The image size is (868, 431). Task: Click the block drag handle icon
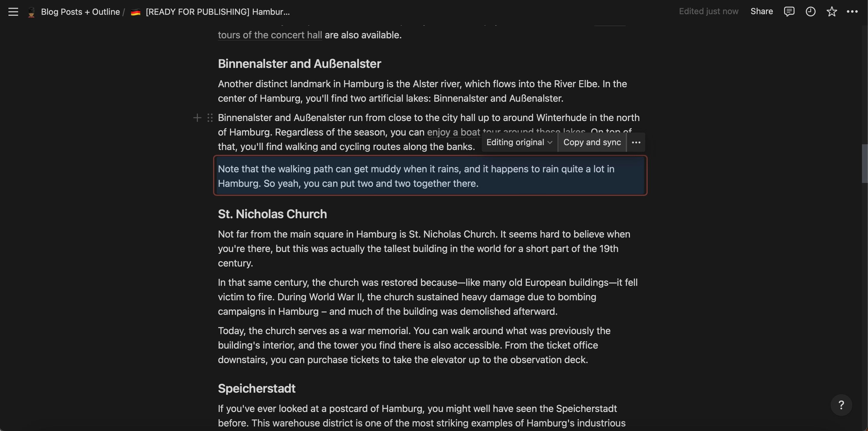210,118
